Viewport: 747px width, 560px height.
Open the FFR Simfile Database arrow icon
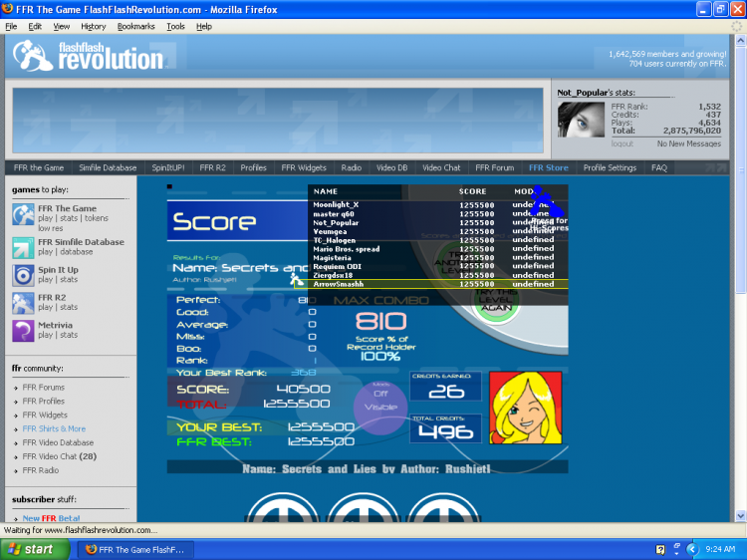23,247
